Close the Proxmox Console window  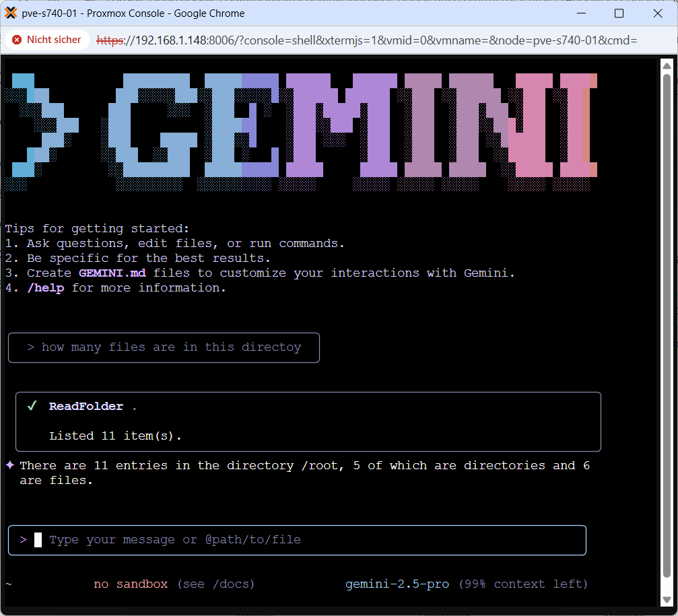[x=658, y=13]
